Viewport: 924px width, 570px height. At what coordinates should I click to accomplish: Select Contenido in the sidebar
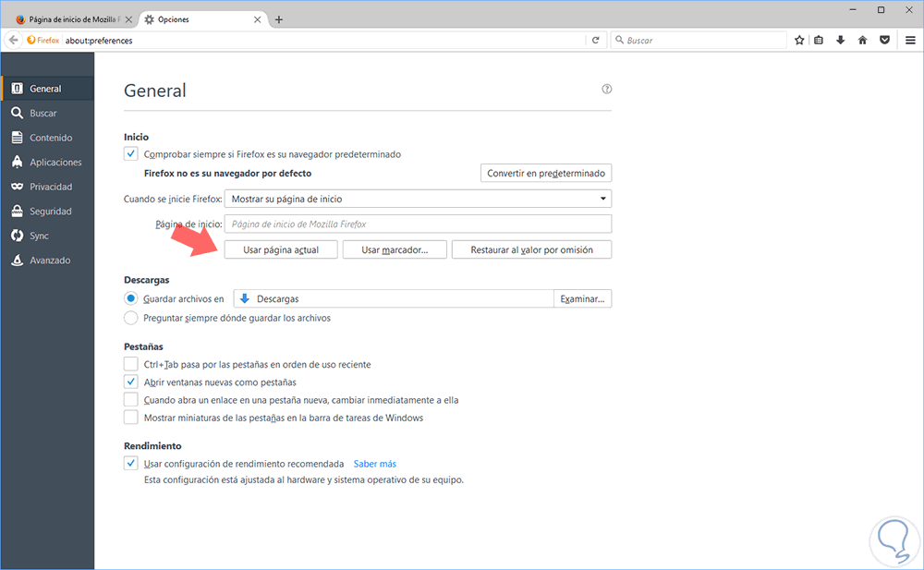pyautogui.click(x=47, y=138)
